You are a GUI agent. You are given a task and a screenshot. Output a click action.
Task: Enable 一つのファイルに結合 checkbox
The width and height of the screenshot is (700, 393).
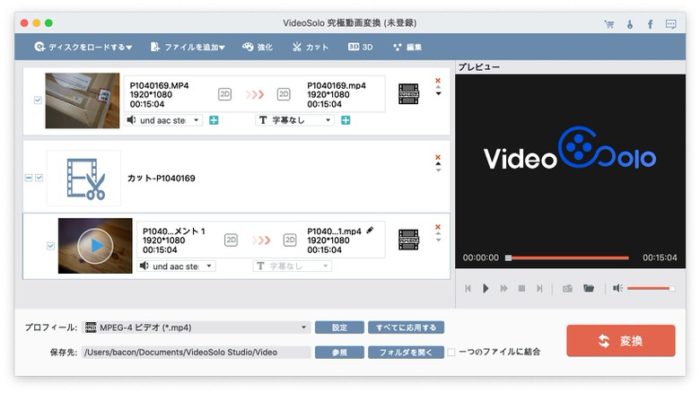point(451,352)
